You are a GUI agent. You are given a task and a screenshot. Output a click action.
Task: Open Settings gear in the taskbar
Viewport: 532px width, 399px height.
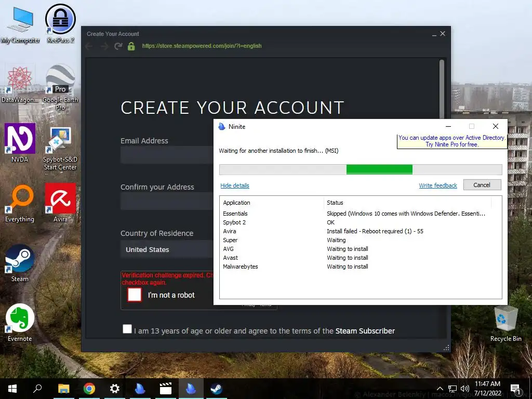coord(115,389)
